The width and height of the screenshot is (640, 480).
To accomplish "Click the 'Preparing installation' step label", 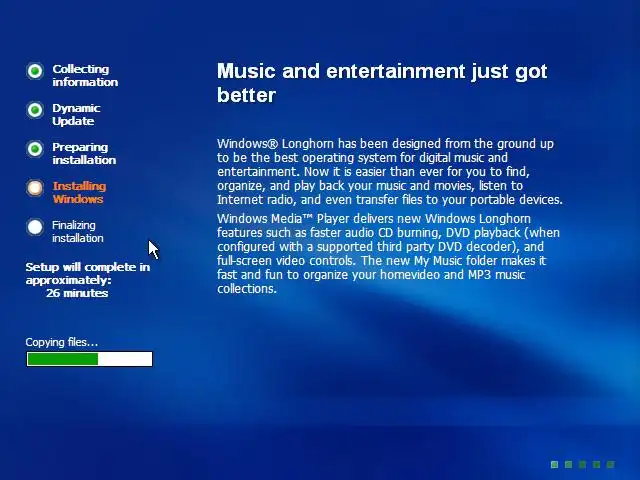I will (84, 153).
